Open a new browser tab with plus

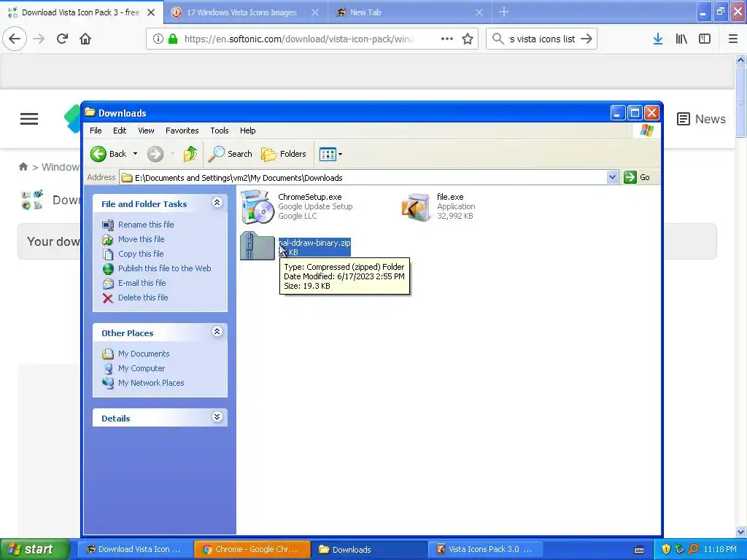504,12
